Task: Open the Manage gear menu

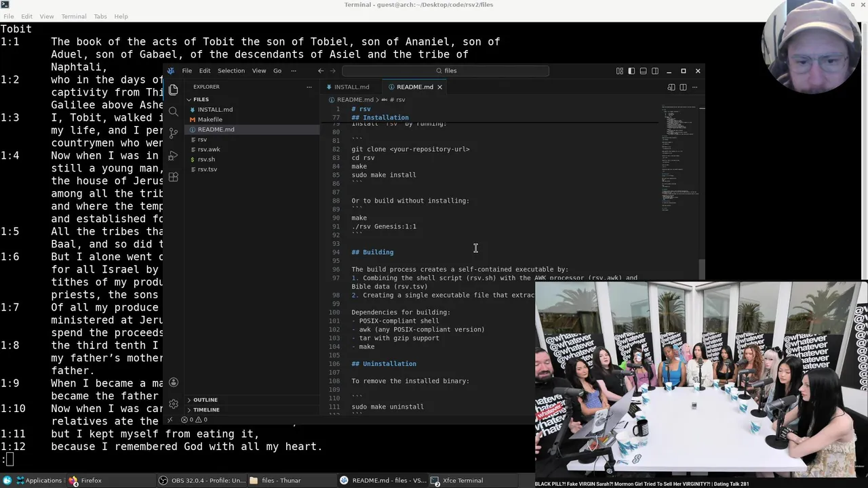Action: coord(174,404)
